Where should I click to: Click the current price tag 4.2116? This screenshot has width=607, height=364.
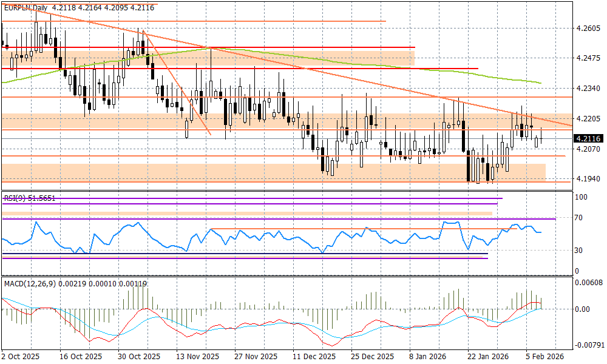587,139
